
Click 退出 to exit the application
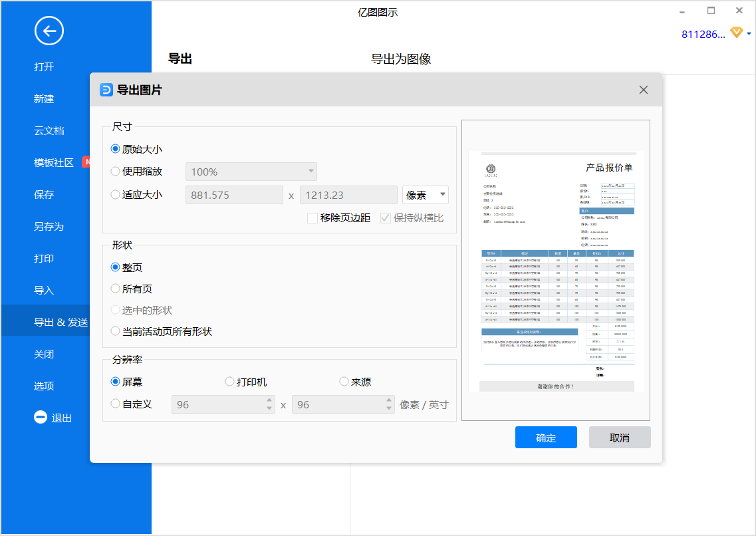62,418
